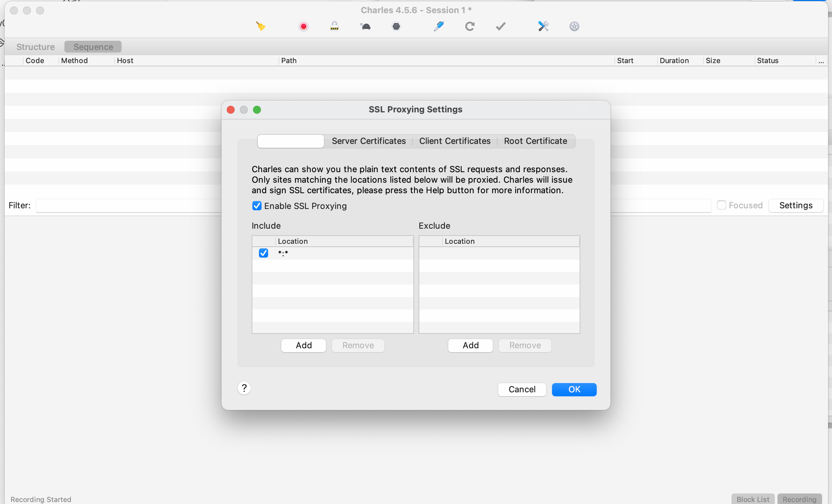Toggle the red recording button
The height and width of the screenshot is (504, 832).
(304, 26)
